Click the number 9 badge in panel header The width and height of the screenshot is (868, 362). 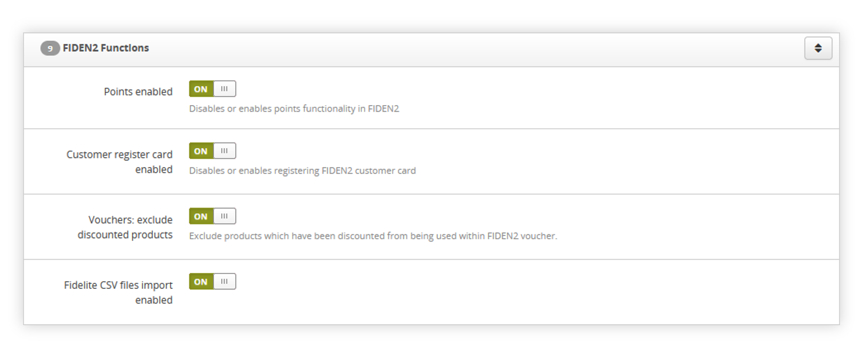[50, 48]
